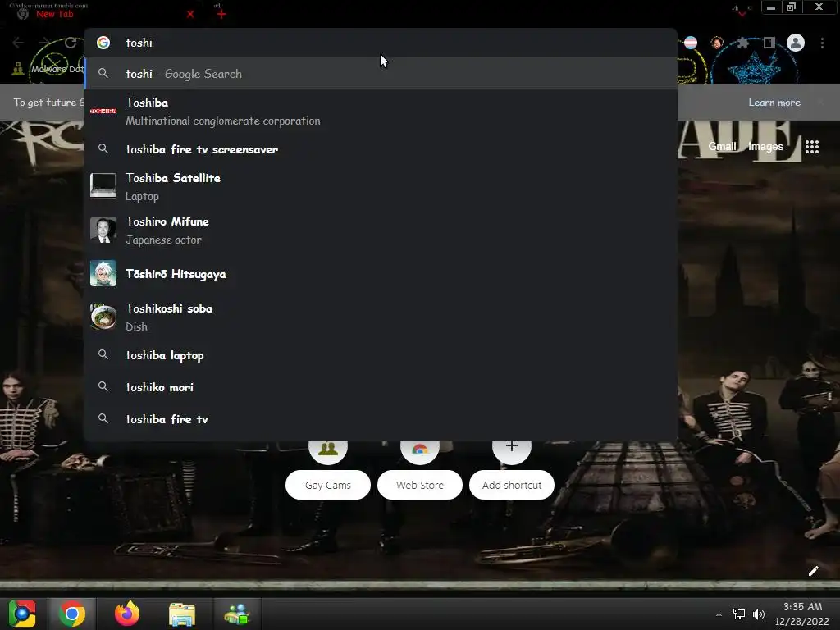Open the users app in taskbar
Image resolution: width=840 pixels, height=630 pixels.
[237, 614]
